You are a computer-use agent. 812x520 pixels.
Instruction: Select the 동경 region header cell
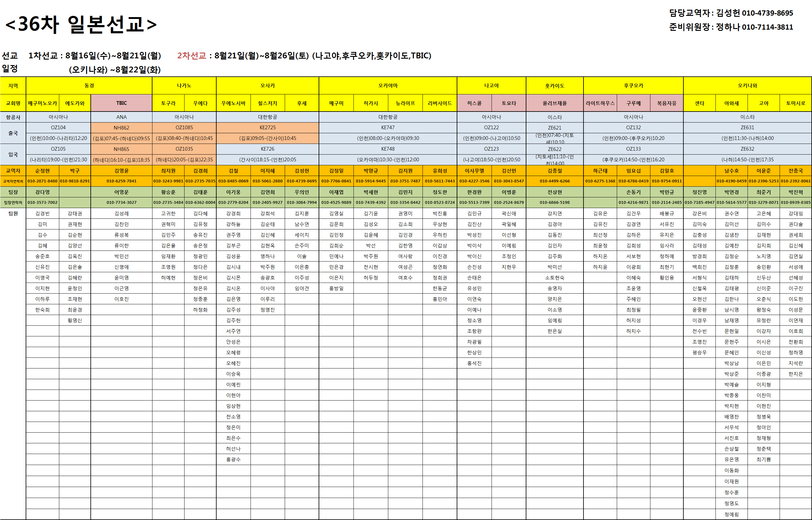pyautogui.click(x=89, y=86)
